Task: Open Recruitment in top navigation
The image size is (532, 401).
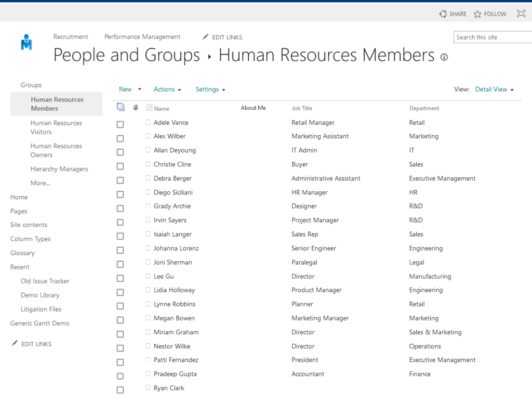Action: point(71,37)
